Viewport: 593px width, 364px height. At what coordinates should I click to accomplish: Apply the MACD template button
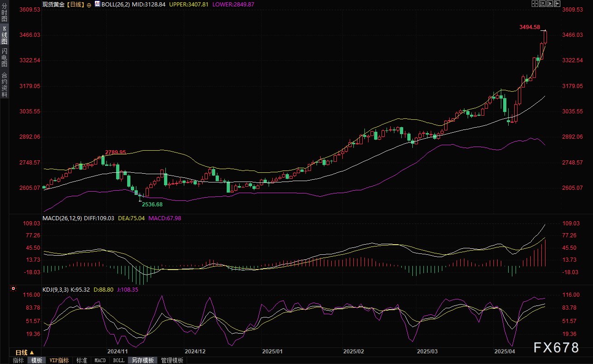click(100, 360)
